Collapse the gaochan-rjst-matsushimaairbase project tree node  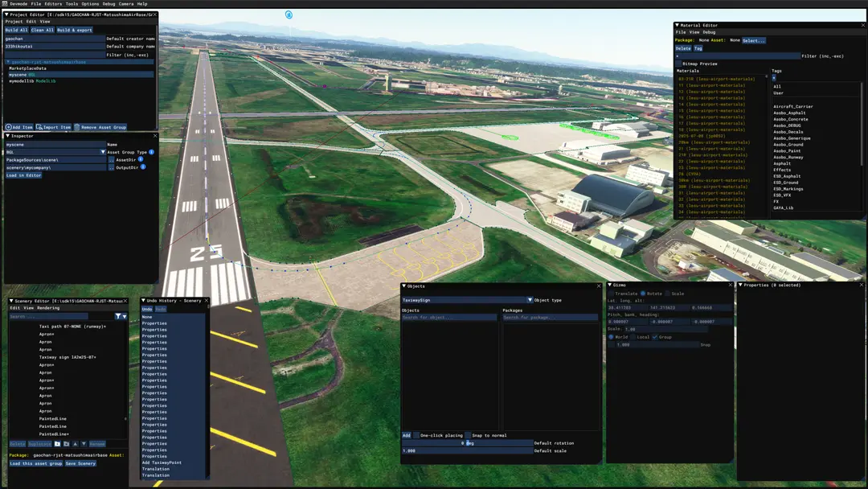click(8, 62)
